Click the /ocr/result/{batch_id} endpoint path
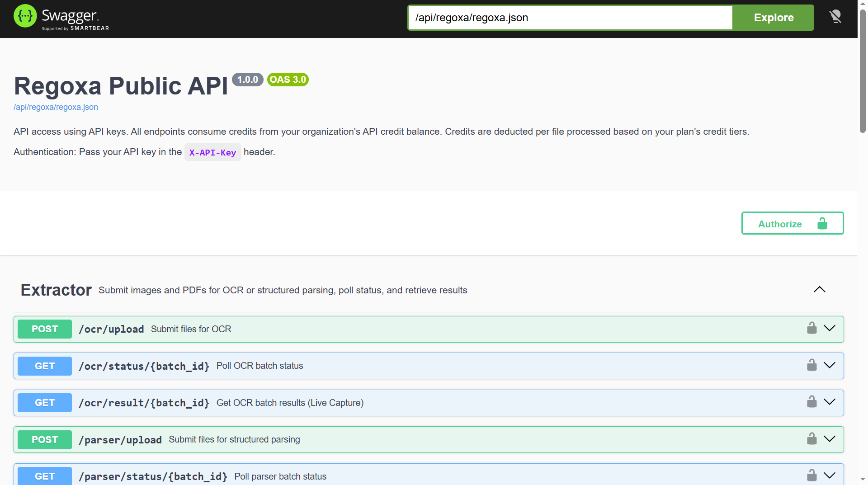 (x=144, y=403)
